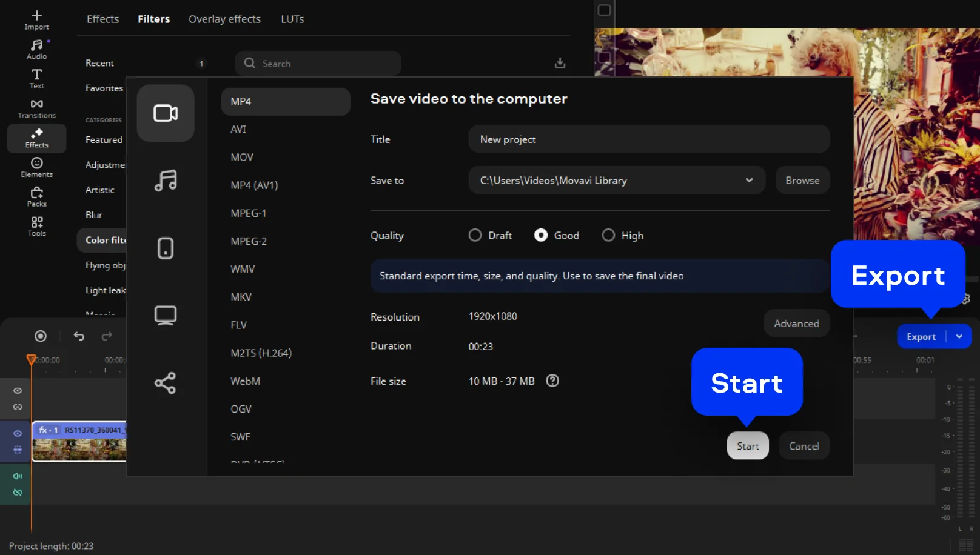Click the undo arrow in timeline toolbar

[79, 336]
